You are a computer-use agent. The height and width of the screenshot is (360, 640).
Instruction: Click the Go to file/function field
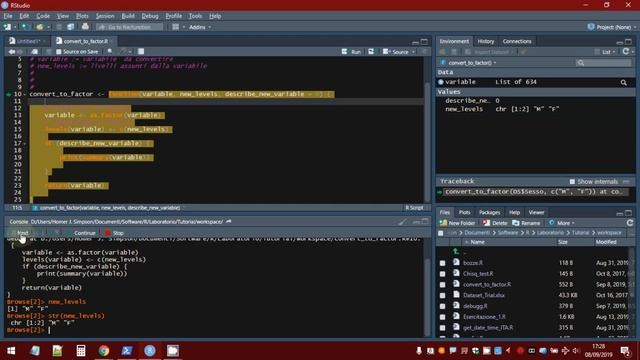[130, 27]
